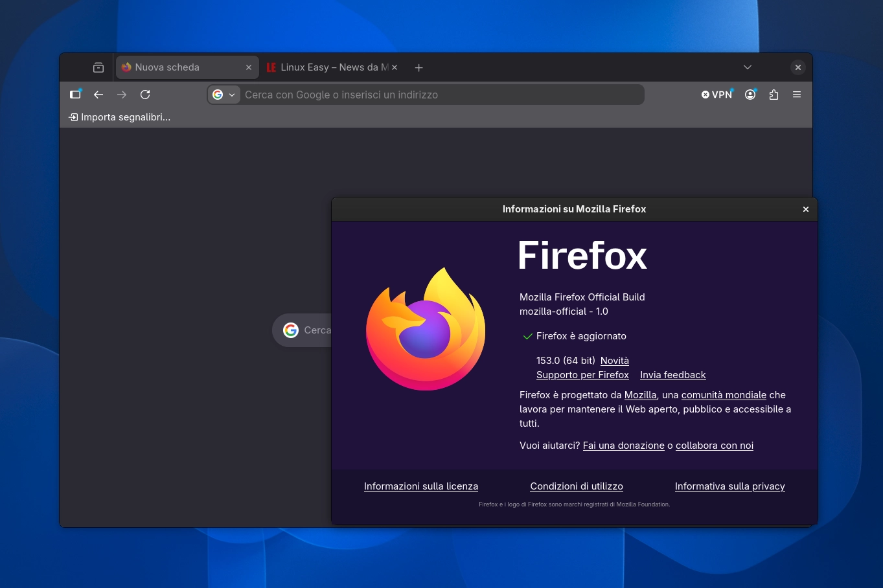Reload the current page
The height and width of the screenshot is (588, 883).
(x=145, y=95)
